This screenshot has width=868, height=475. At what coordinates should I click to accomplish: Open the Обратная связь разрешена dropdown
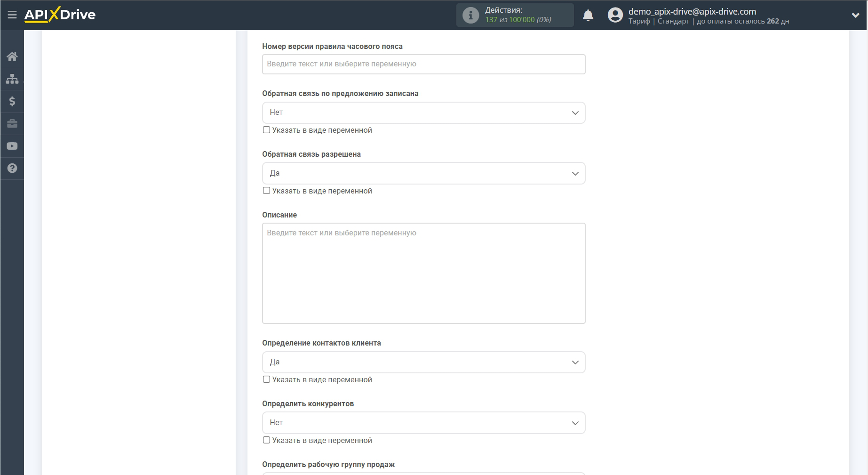click(x=423, y=173)
